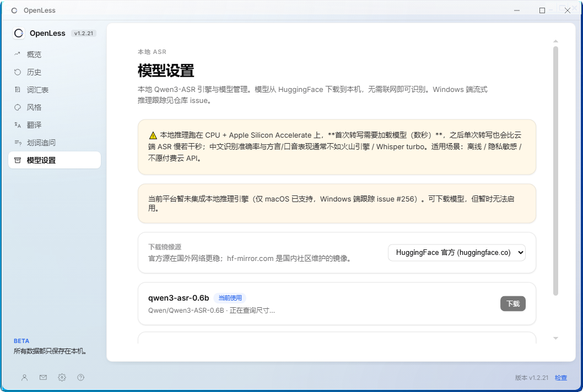Open settings via the gear icon
Image resolution: width=583 pixels, height=392 pixels.
coord(62,378)
